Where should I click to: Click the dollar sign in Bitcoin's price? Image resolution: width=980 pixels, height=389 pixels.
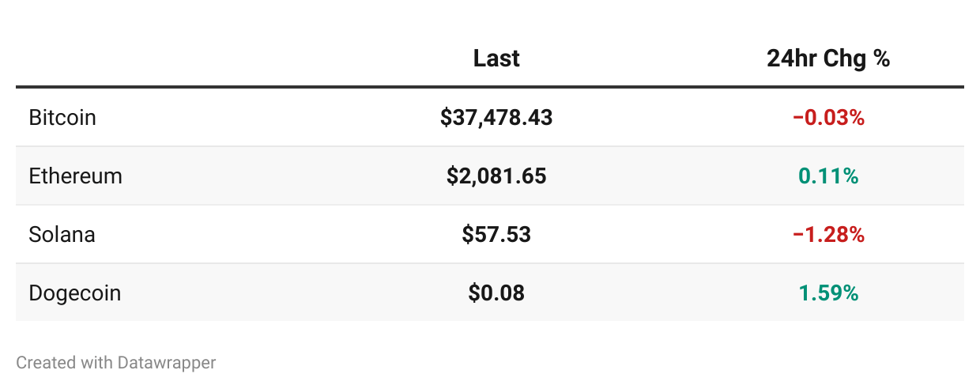pyautogui.click(x=447, y=118)
